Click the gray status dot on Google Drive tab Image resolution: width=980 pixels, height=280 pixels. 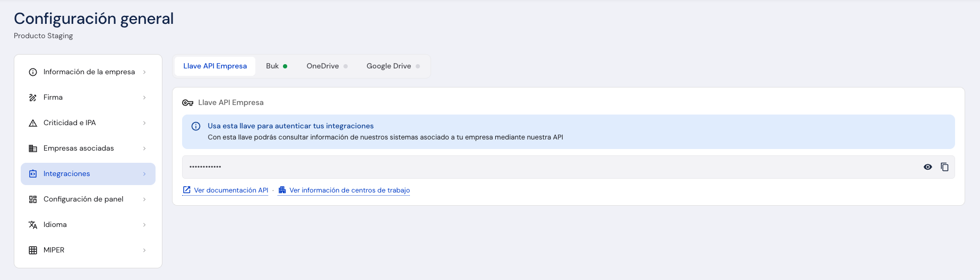[418, 66]
